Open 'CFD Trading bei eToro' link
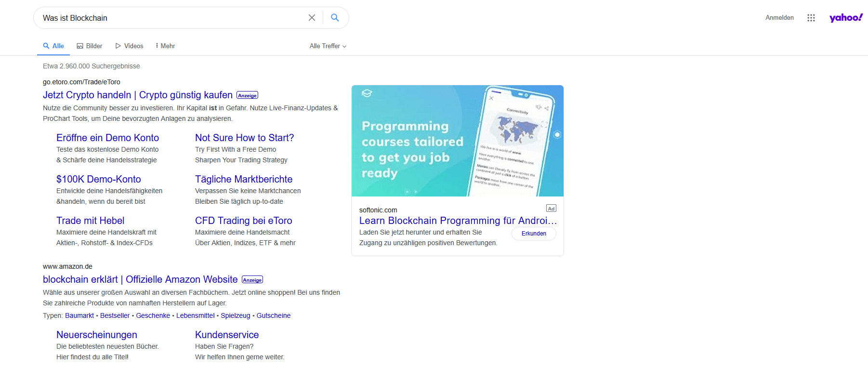This screenshot has height=367, width=868. [243, 221]
